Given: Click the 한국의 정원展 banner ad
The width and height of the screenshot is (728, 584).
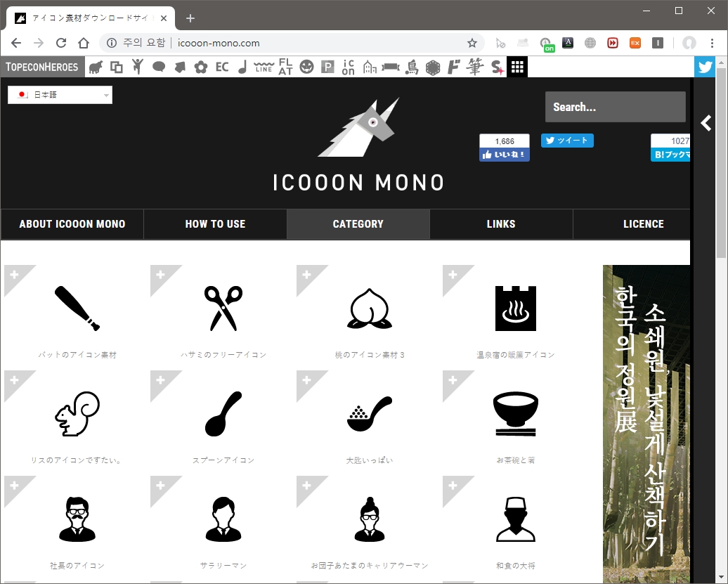Looking at the screenshot, I should [646, 424].
